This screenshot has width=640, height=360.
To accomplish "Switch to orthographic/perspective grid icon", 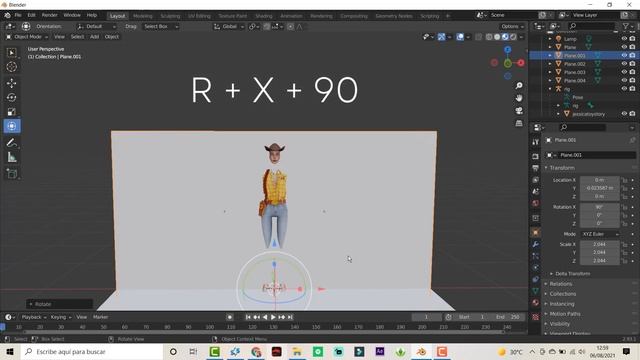I will (x=519, y=123).
